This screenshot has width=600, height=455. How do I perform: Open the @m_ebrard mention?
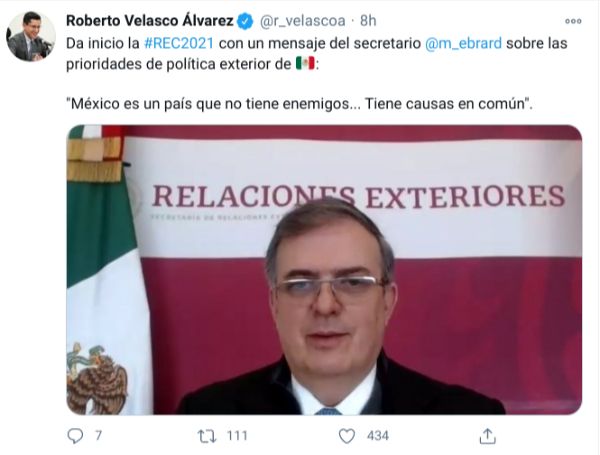pos(463,43)
